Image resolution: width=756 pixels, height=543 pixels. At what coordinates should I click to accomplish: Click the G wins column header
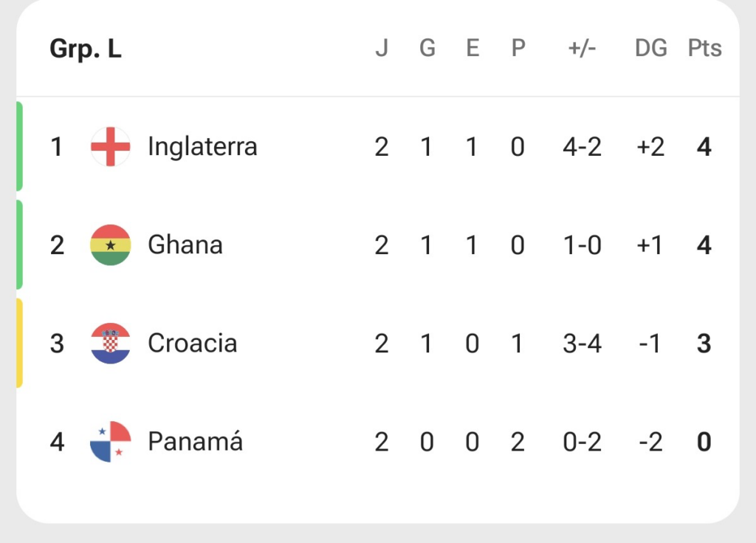[427, 48]
